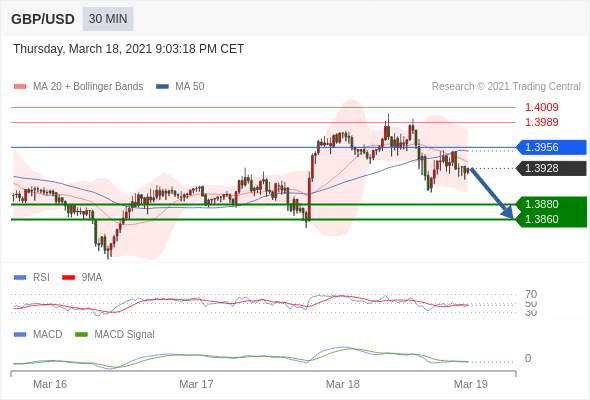
Task: Click the 9MA legend label
Action: [91, 278]
